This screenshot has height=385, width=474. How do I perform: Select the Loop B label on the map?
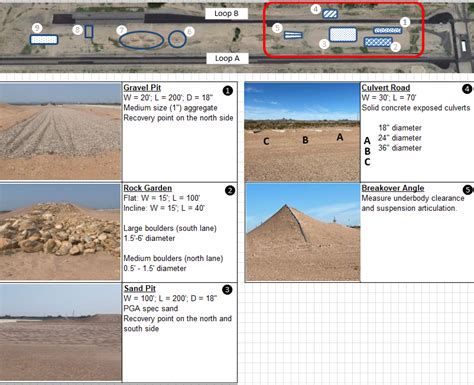pos(226,14)
